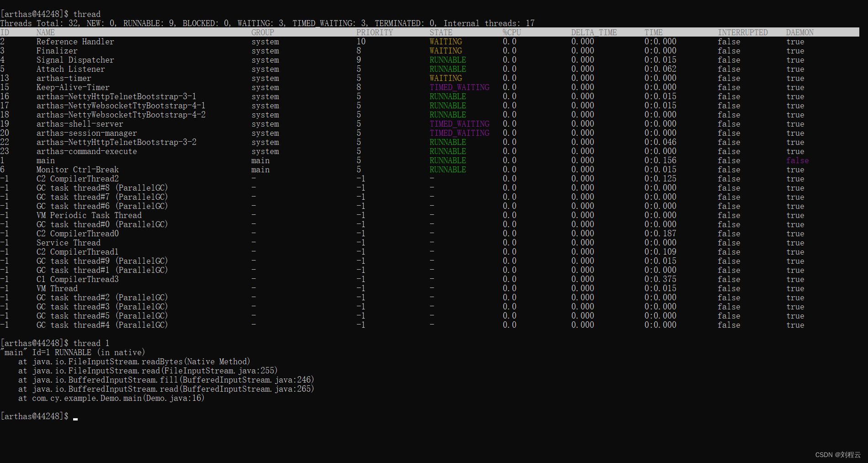Click 'RUNNABLE: 9,' in the summary line

click(x=150, y=23)
